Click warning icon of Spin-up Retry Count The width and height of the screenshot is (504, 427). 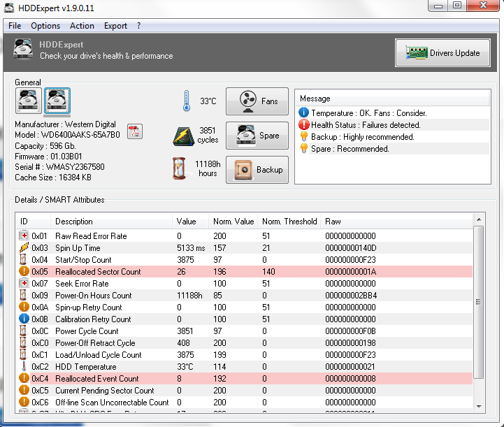pos(24,307)
